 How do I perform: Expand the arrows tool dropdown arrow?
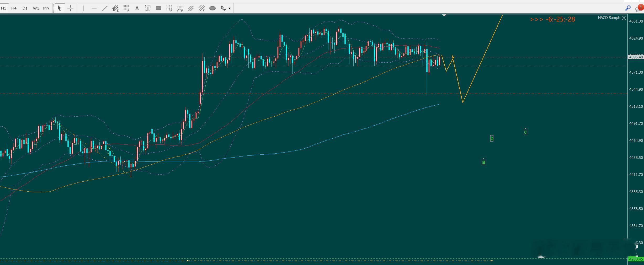pyautogui.click(x=230, y=8)
